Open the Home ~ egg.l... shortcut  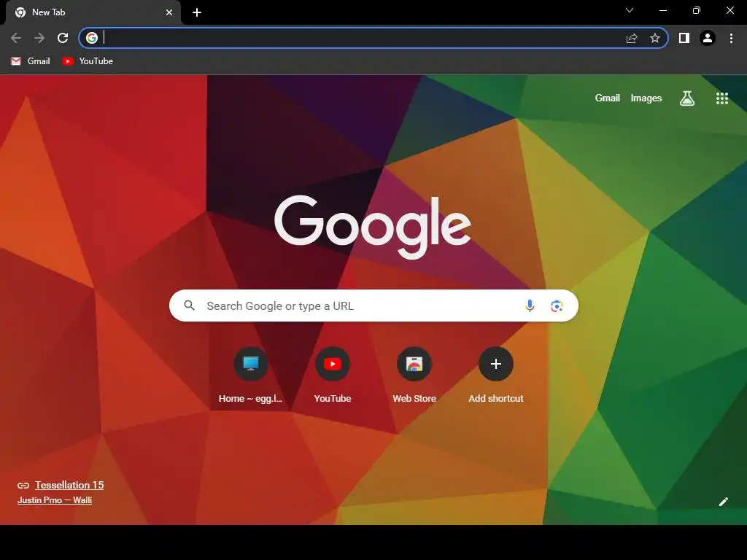tap(251, 376)
